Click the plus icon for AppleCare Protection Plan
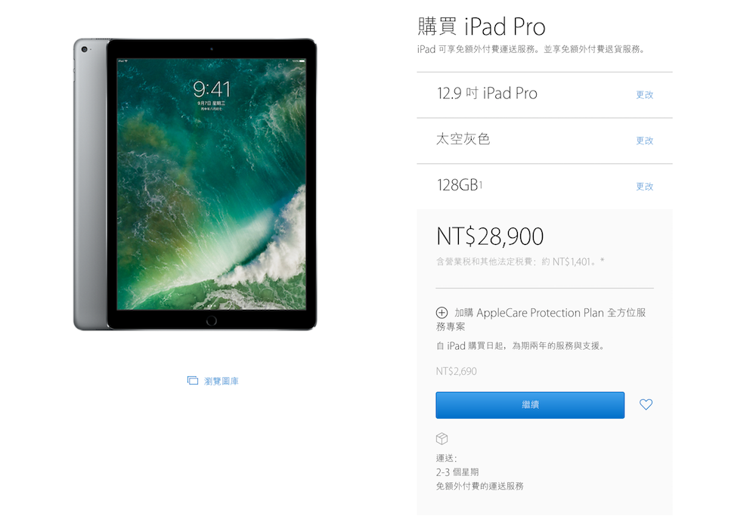The width and height of the screenshot is (756, 532). pos(442,312)
